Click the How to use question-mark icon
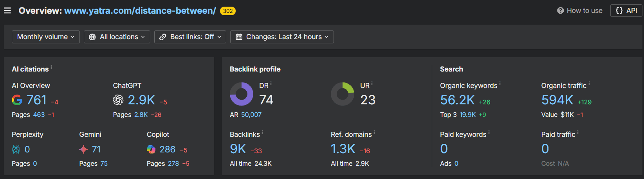 click(560, 11)
